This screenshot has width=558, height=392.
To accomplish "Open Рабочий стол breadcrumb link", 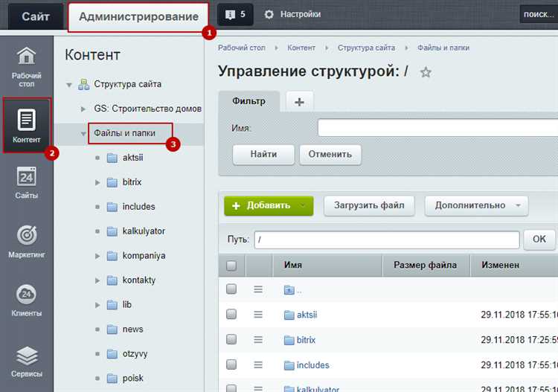I will [242, 48].
